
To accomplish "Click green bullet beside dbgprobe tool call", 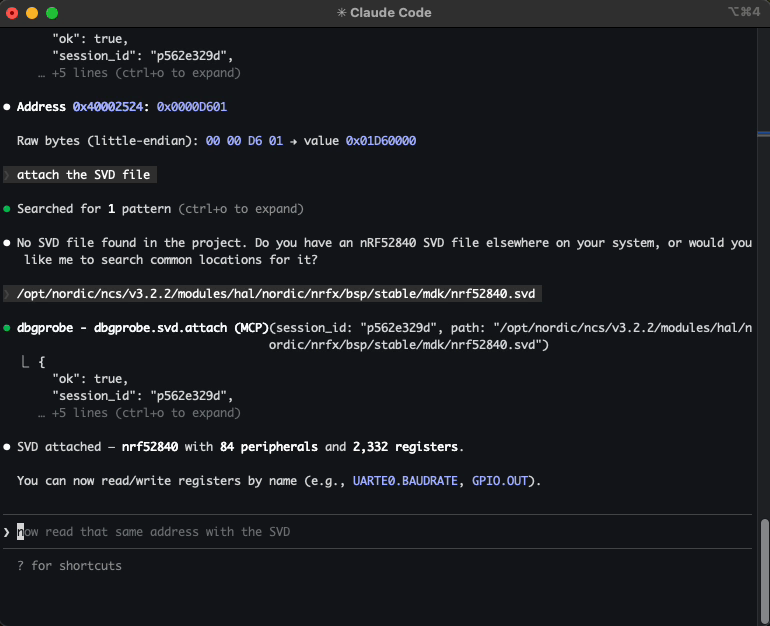I will tap(7, 327).
